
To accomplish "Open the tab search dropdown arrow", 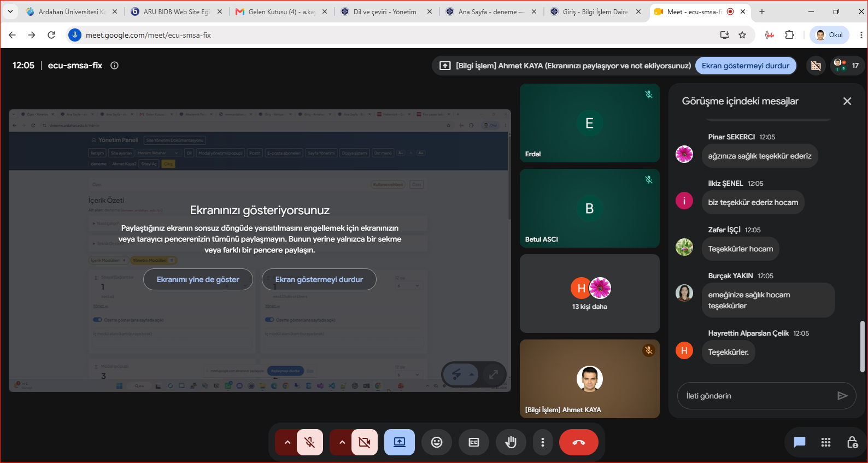I will (10, 11).
